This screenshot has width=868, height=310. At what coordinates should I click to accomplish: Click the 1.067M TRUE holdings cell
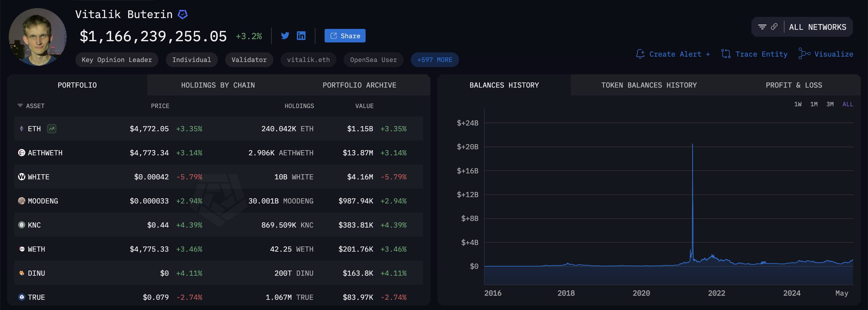click(289, 298)
